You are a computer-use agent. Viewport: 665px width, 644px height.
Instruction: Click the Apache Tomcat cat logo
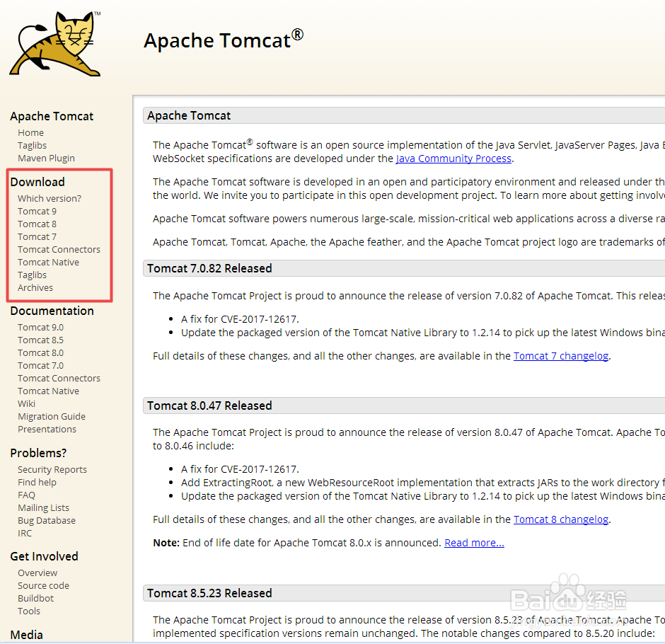55,44
